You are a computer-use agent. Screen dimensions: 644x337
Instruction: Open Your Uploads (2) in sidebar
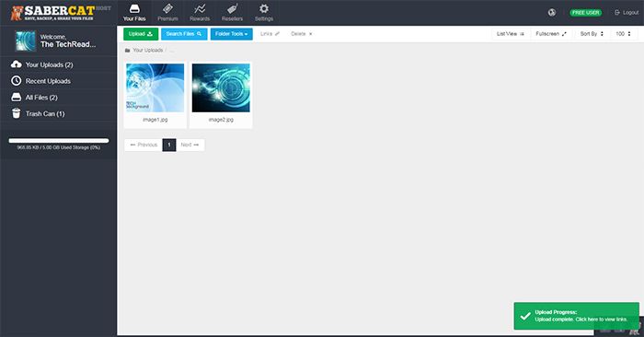[58, 64]
